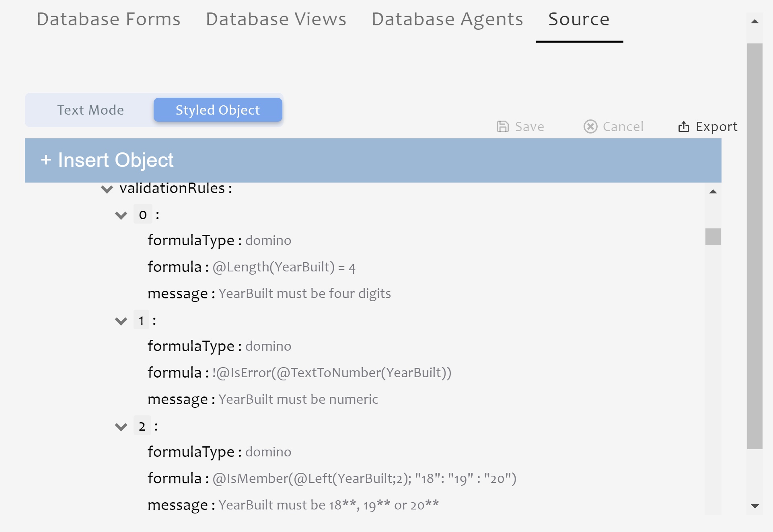Click the Export share icon

coord(684,127)
